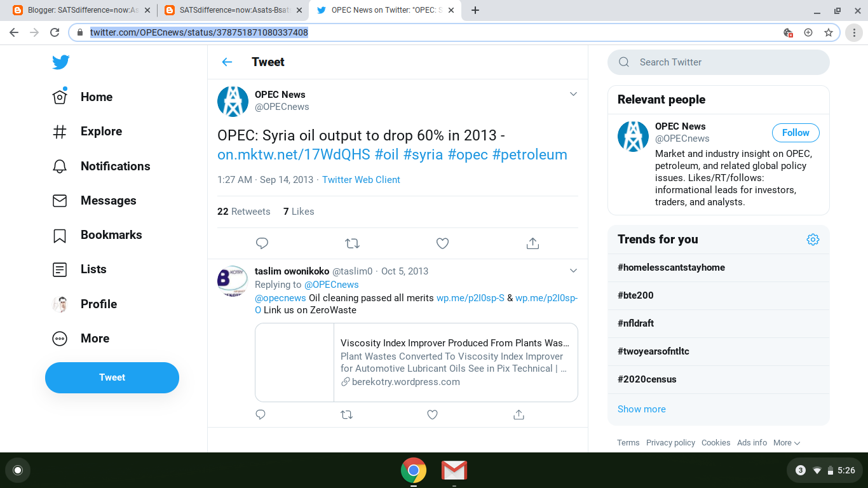Click the #petroleum hashtag

(x=530, y=154)
